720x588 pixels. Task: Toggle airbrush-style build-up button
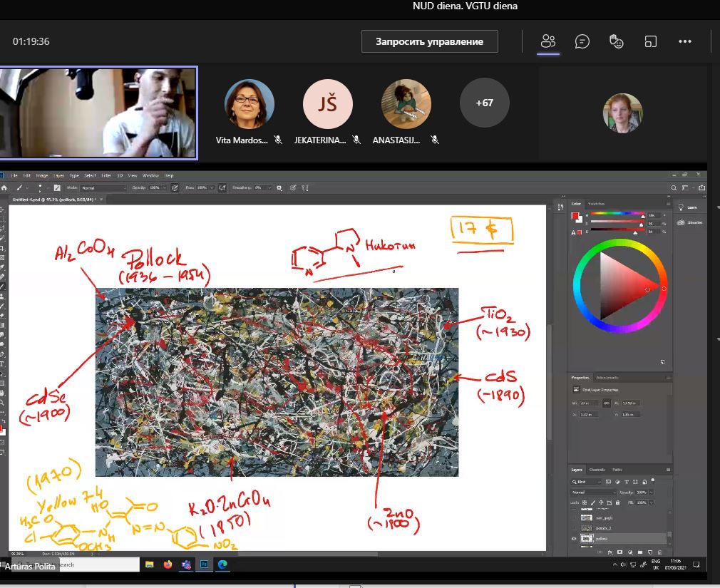tap(222, 187)
